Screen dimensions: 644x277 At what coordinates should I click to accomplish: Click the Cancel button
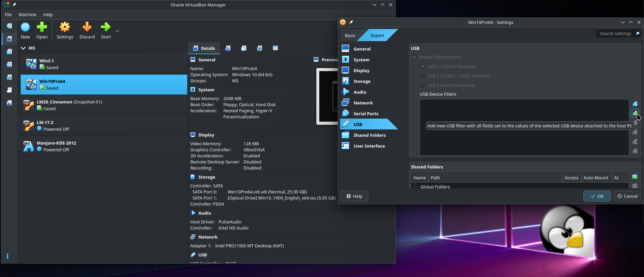627,196
